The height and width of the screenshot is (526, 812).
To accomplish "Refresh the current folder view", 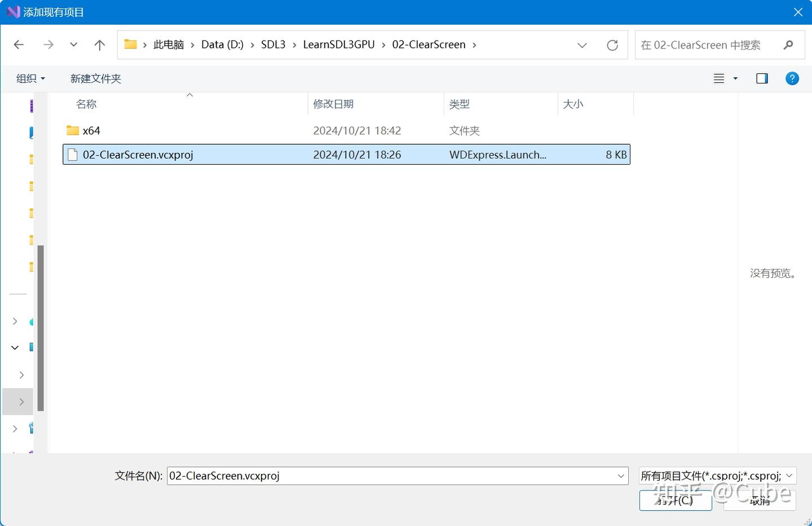I will point(612,45).
